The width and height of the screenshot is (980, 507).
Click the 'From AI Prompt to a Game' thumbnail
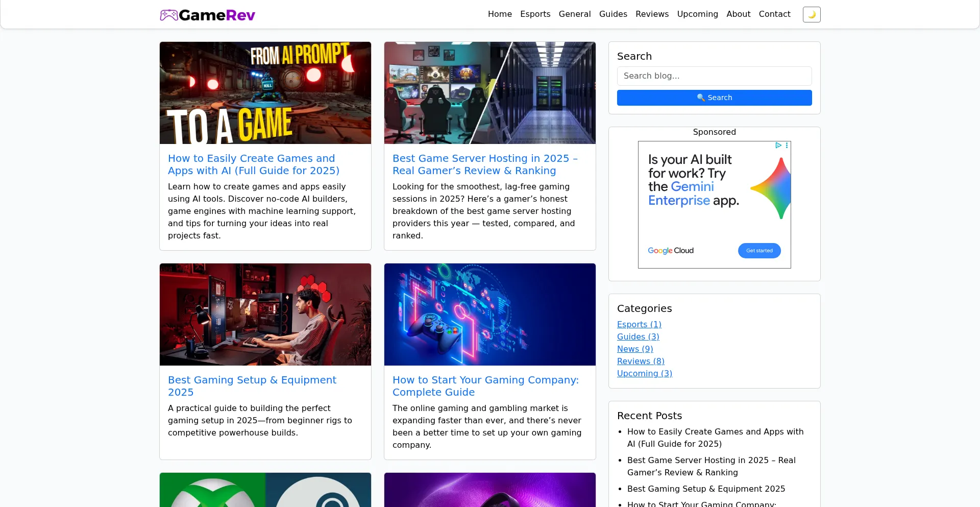[265, 93]
